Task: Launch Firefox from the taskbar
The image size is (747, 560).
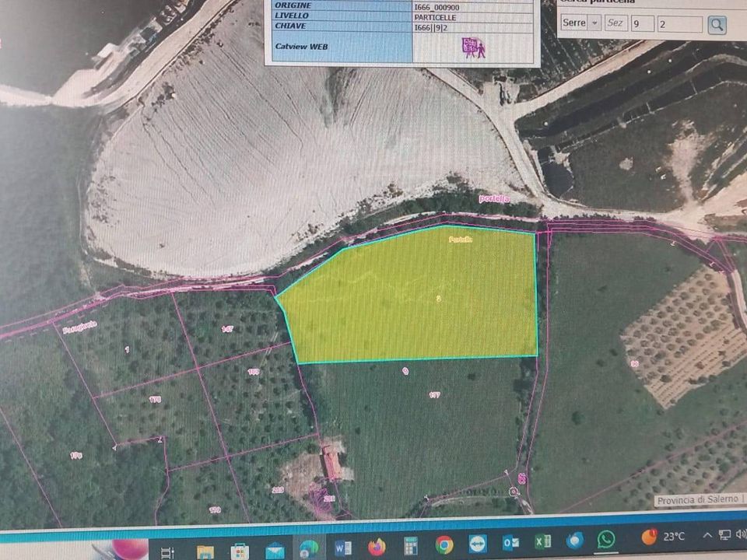Action: pyautogui.click(x=377, y=546)
